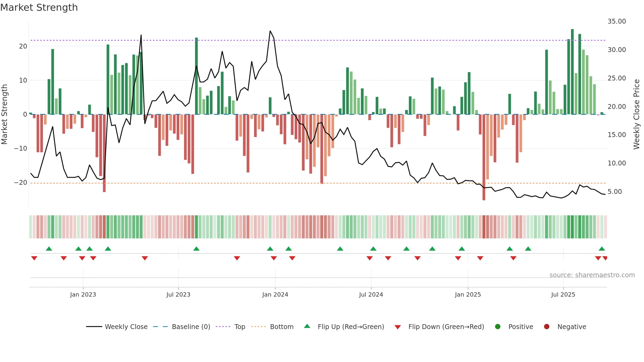The image size is (644, 362).
Task: Click the Jan 2025 x-axis label
Action: pos(468,294)
